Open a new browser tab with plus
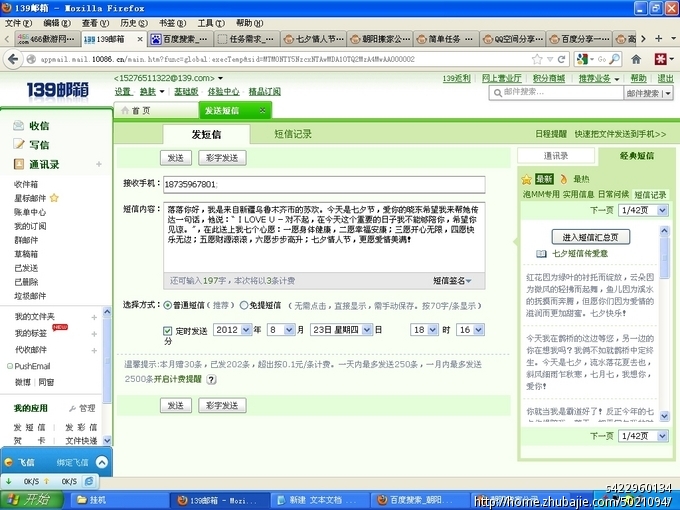The image size is (680, 510). 658,39
